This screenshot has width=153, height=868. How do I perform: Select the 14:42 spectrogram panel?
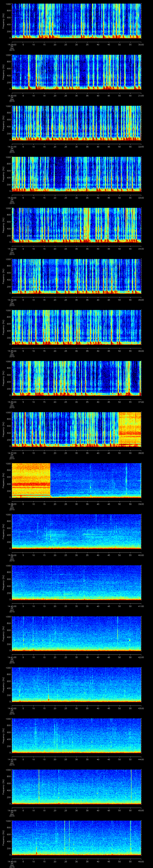(x=76, y=684)
